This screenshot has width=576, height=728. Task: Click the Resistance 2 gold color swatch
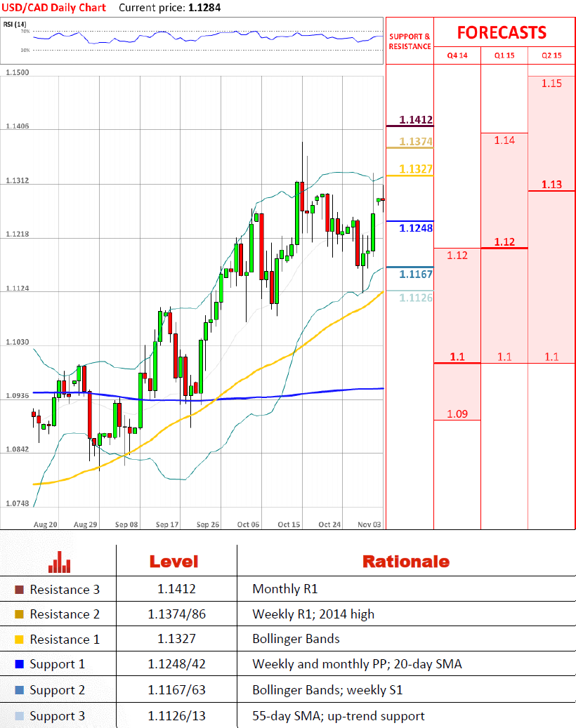(19, 614)
